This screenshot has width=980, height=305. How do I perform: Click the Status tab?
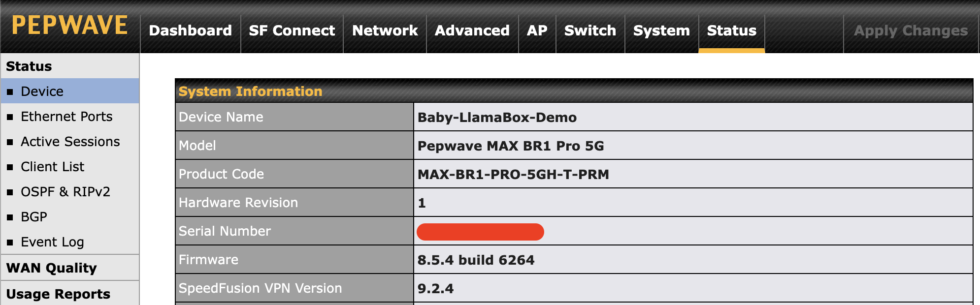coord(731,30)
